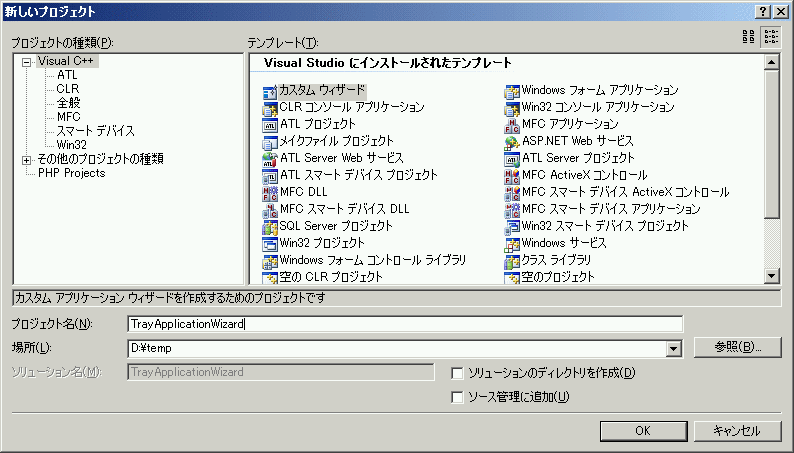
Task: Enable ソリューションのディレクトリを作成 checkbox
Action: point(457,373)
